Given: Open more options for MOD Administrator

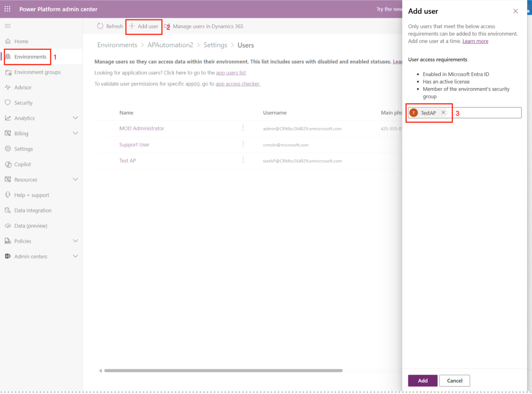Looking at the screenshot, I should 243,128.
